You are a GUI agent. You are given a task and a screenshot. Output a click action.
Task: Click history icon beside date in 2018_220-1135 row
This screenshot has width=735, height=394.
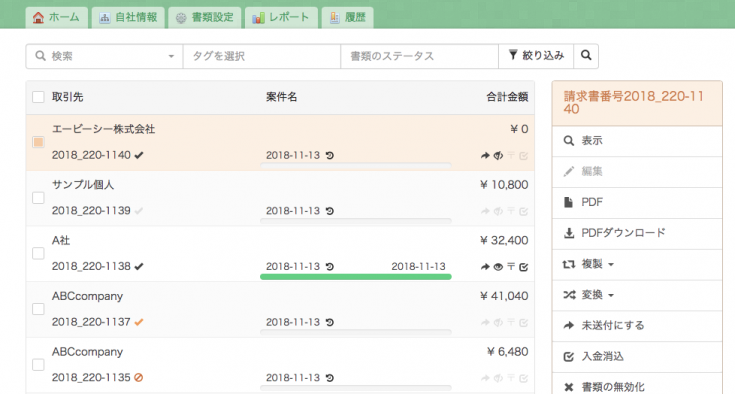coord(330,378)
